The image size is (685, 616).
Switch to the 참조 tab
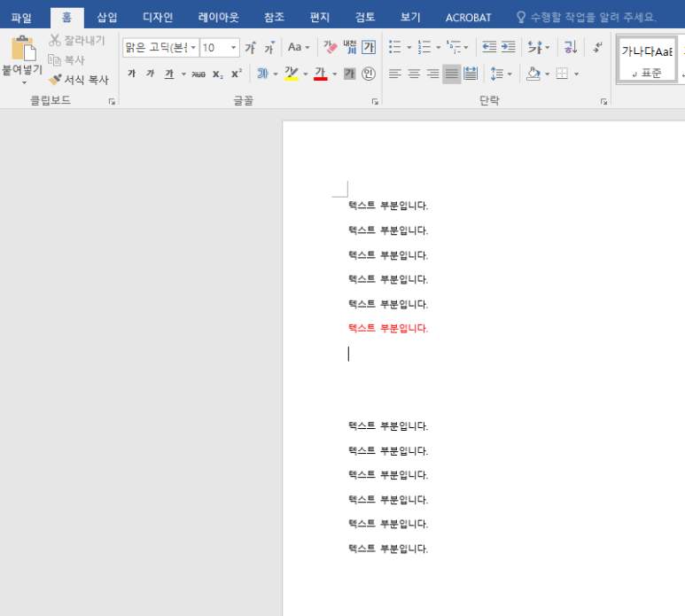[275, 18]
